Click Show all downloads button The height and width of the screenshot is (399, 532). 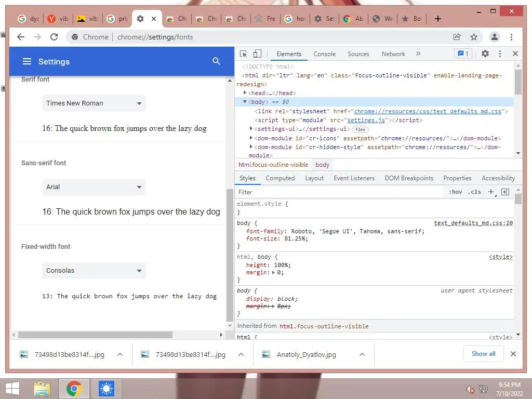483,354
